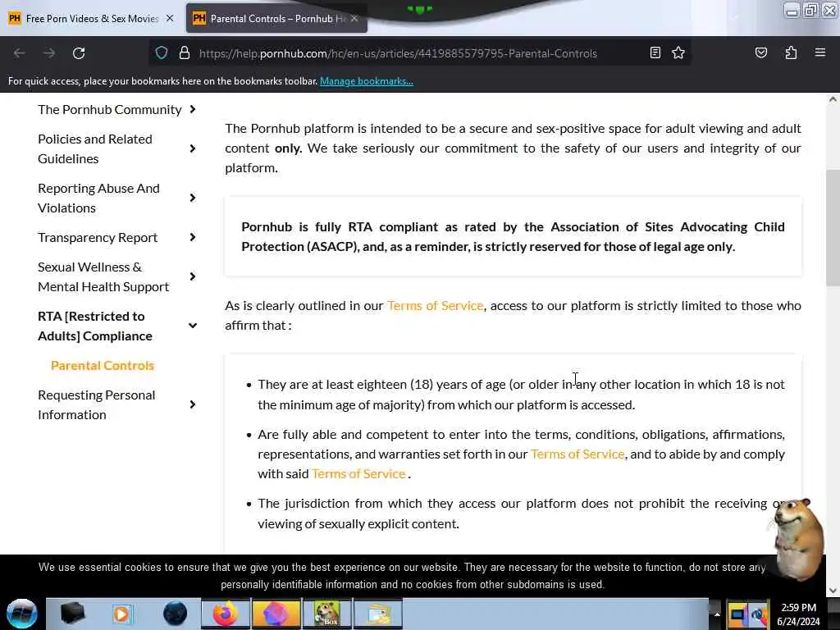Click the hamster desktop mascot
Screen dimensions: 840x630
coord(798,538)
